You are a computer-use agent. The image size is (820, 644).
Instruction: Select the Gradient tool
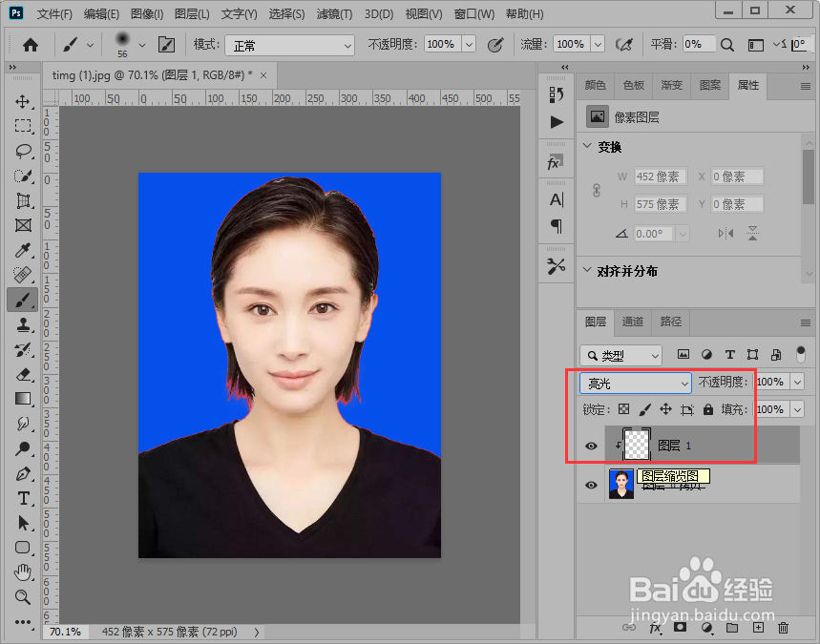click(23, 399)
